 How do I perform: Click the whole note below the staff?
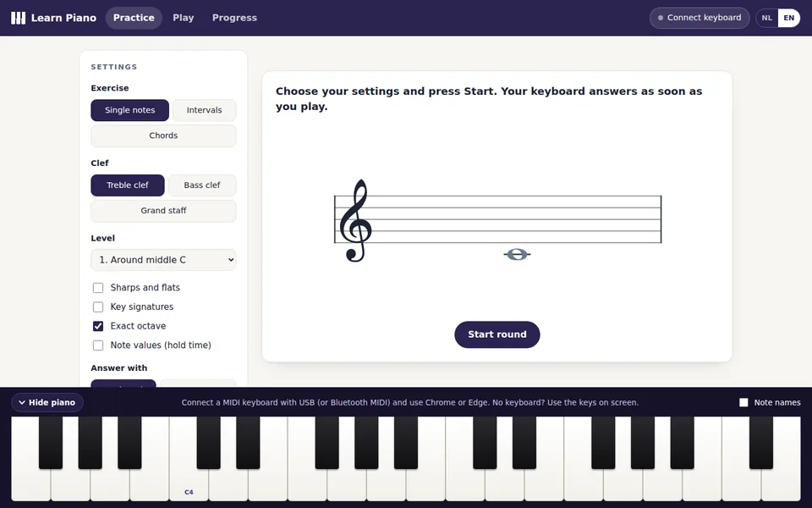[x=517, y=254]
